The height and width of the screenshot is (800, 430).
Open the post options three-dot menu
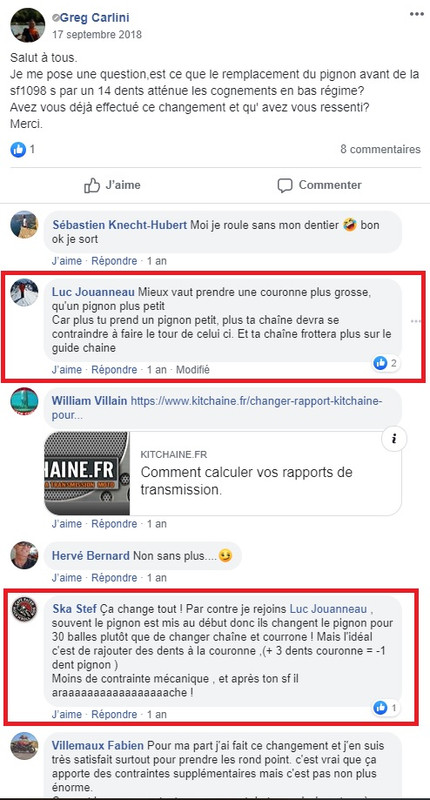click(416, 14)
